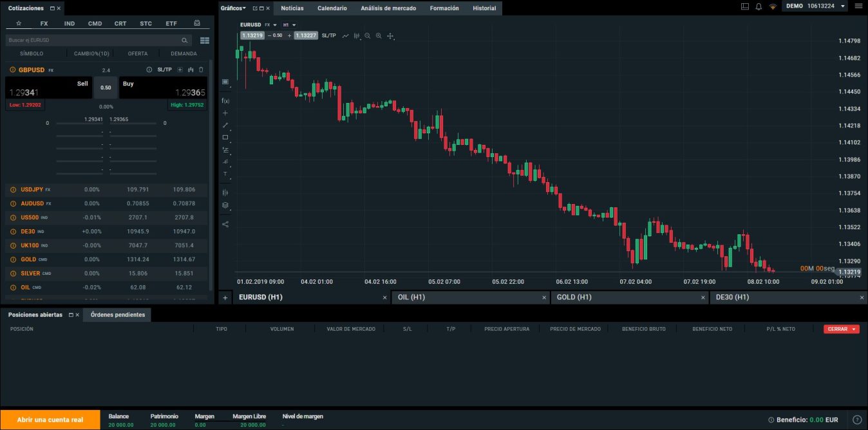Click the symbol search field
The height and width of the screenshot is (430, 868).
[93, 40]
